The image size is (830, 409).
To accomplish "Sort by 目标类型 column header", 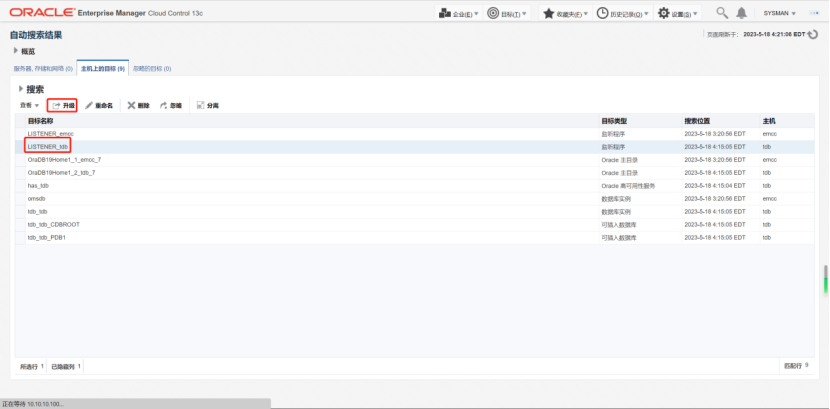I will pos(640,121).
